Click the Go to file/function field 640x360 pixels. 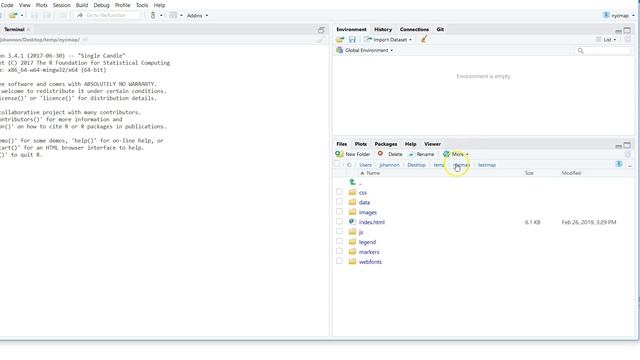108,16
